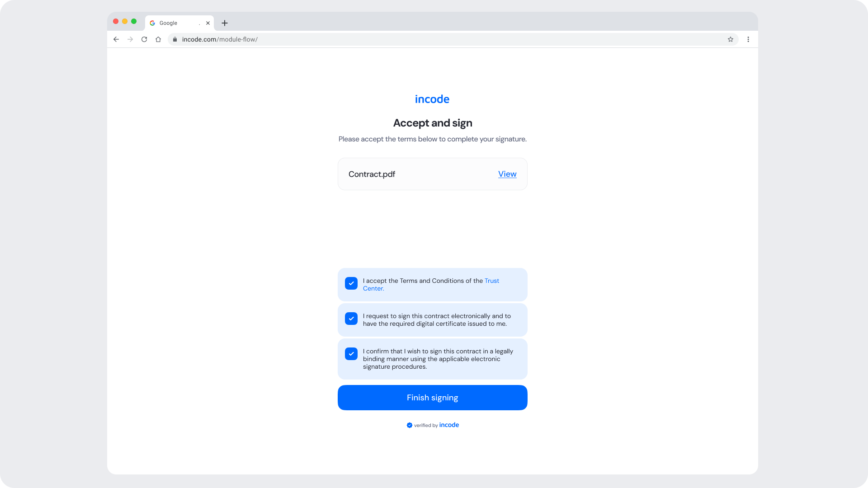Click the 'Please accept the terms below' text
The image size is (868, 488).
(433, 139)
